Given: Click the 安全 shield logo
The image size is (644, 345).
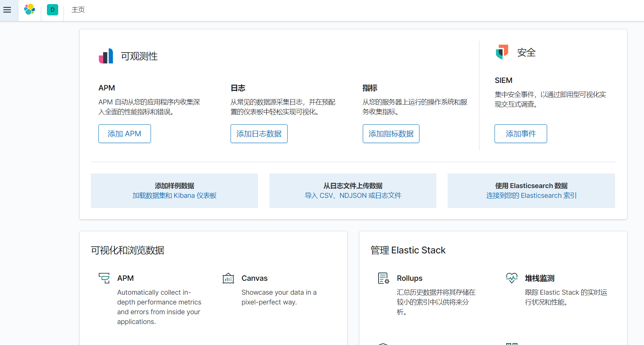Looking at the screenshot, I should point(502,52).
